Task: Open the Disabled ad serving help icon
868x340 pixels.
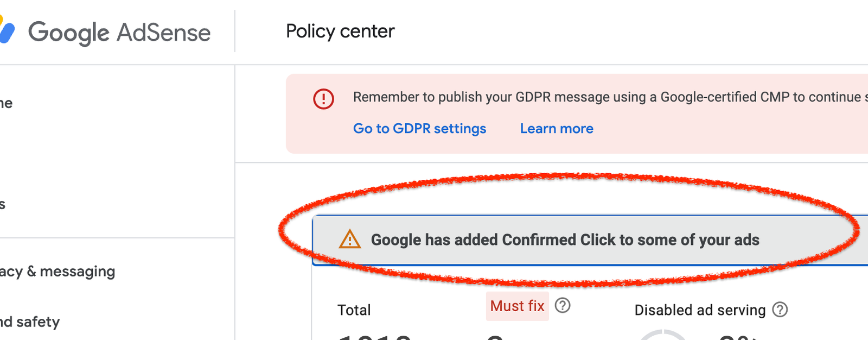Action: [x=780, y=310]
